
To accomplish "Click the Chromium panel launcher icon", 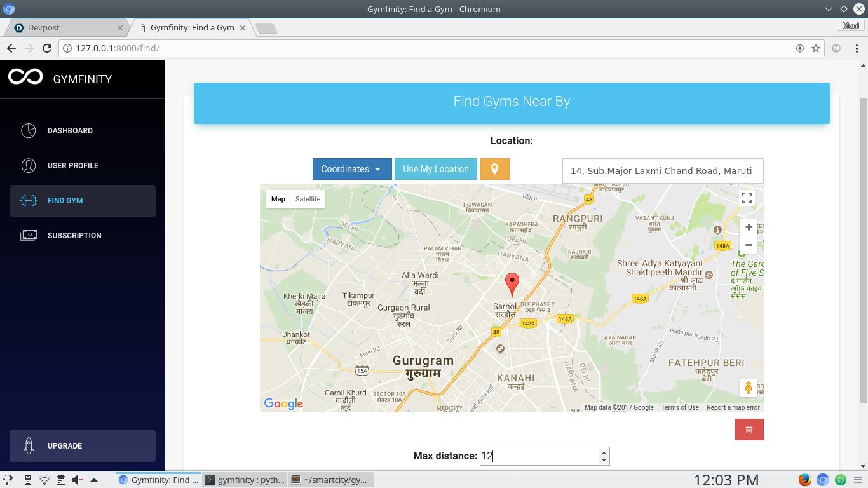I will [823, 480].
